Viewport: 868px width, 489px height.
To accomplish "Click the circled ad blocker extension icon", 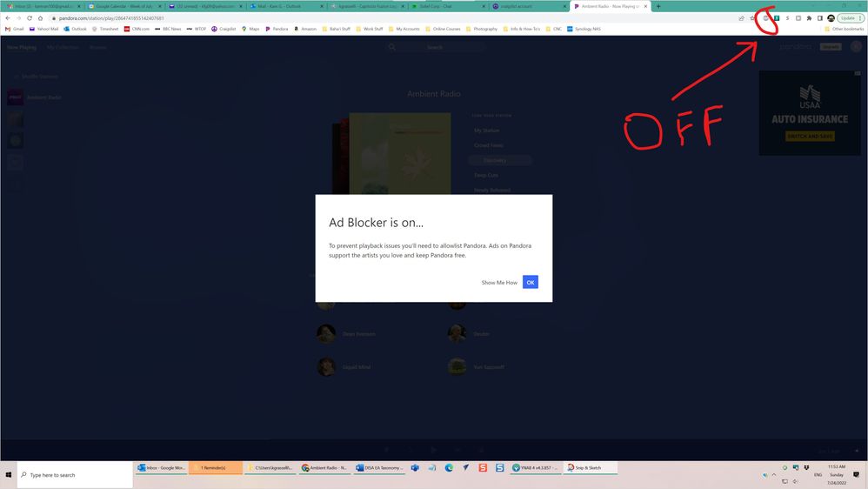I will 765,18.
